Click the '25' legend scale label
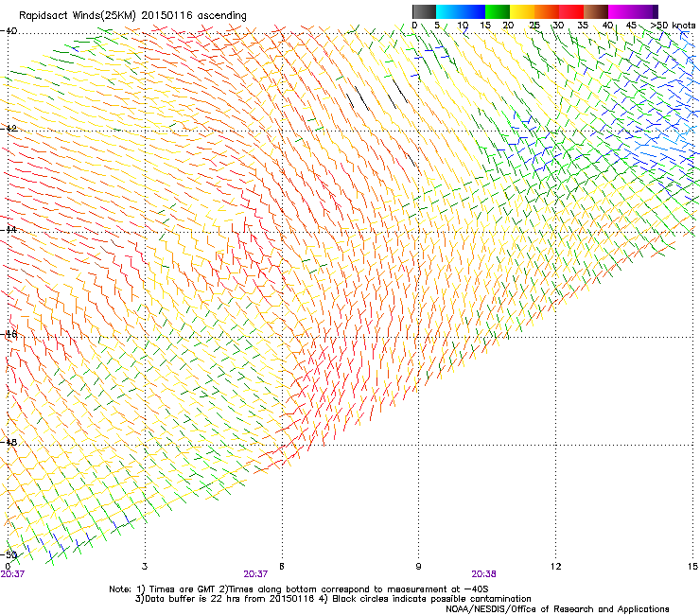The image size is (700, 615). tap(534, 26)
